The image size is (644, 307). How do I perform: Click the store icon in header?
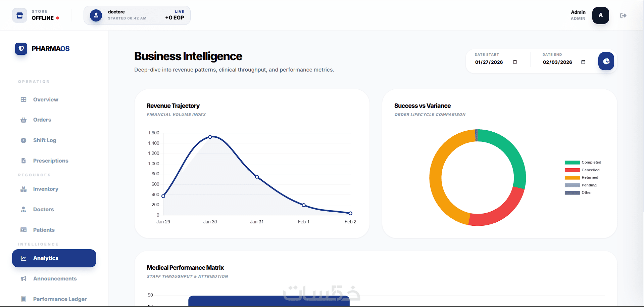point(20,15)
